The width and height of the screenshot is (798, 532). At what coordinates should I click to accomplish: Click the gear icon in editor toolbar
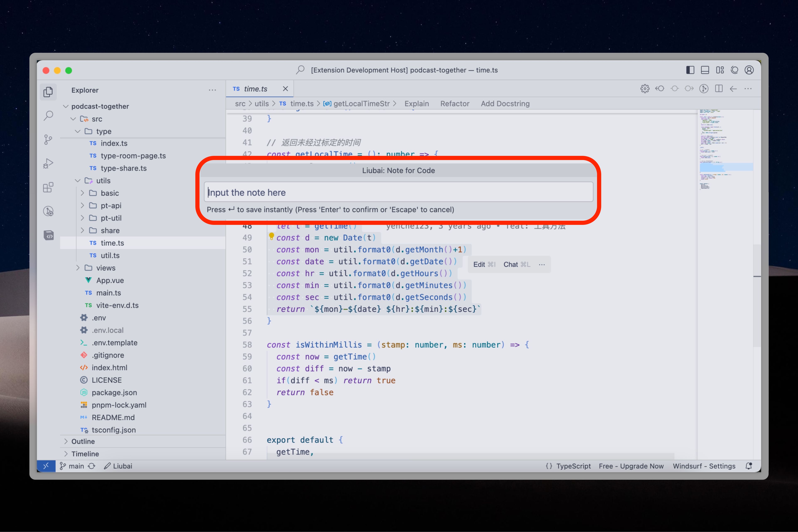(645, 89)
